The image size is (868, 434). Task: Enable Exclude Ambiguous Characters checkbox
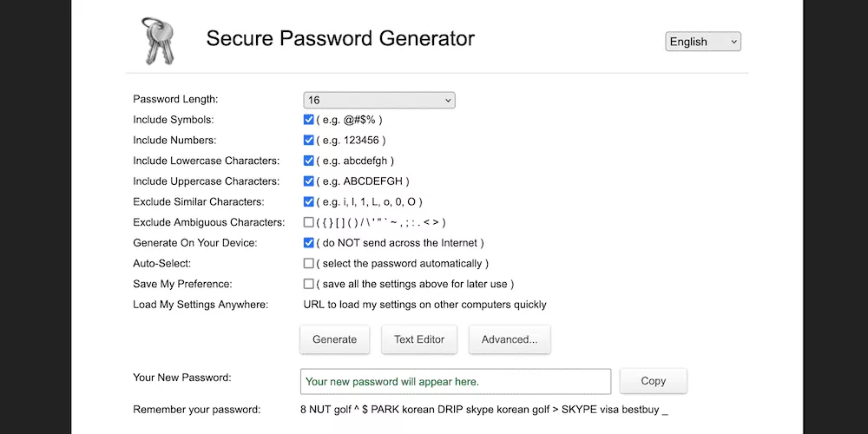pos(308,222)
